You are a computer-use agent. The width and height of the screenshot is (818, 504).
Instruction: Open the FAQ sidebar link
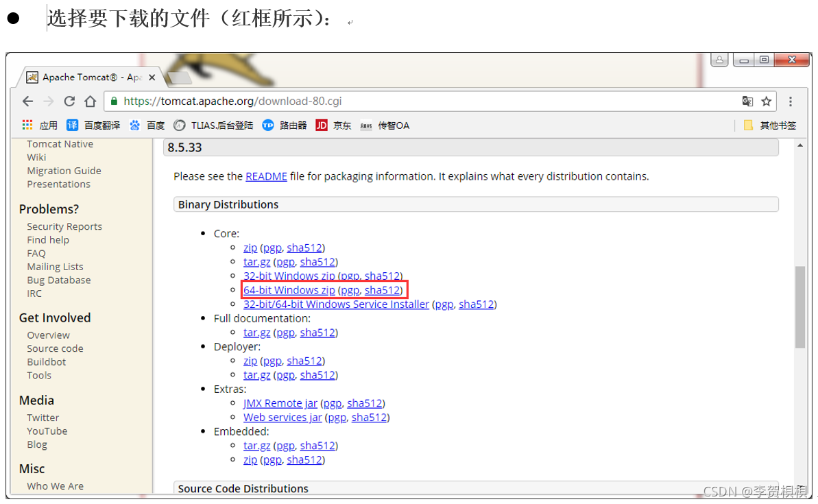pos(36,253)
